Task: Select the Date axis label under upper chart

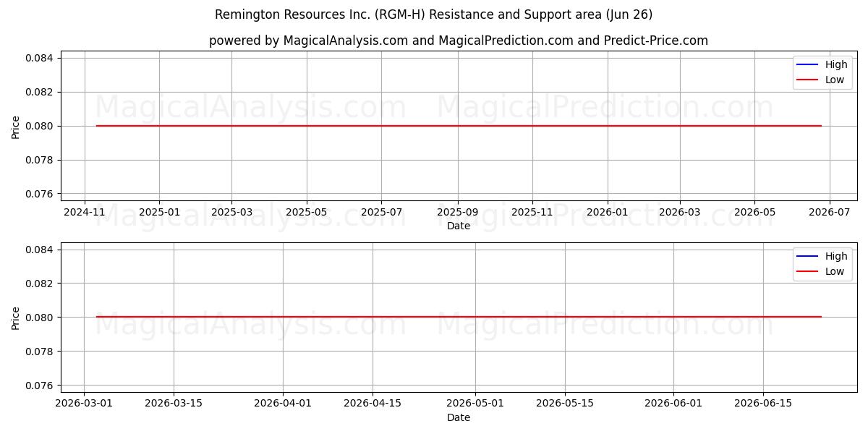Action: [459, 226]
